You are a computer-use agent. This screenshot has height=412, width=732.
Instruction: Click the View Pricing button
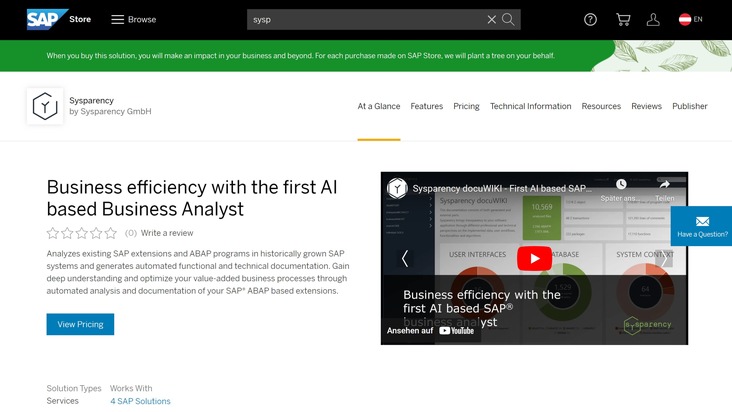tap(80, 324)
